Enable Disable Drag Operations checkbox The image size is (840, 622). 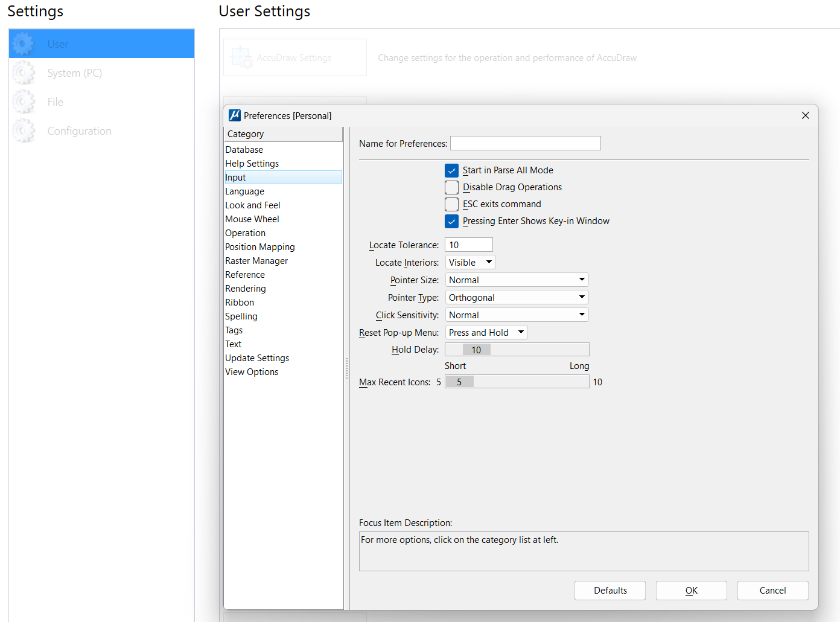pyautogui.click(x=451, y=187)
